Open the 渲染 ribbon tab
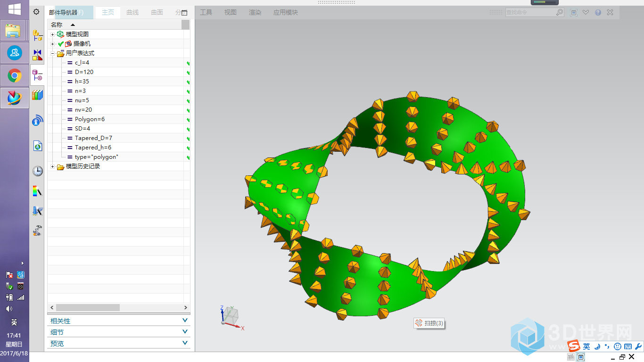This screenshot has height=362, width=644. click(x=255, y=12)
